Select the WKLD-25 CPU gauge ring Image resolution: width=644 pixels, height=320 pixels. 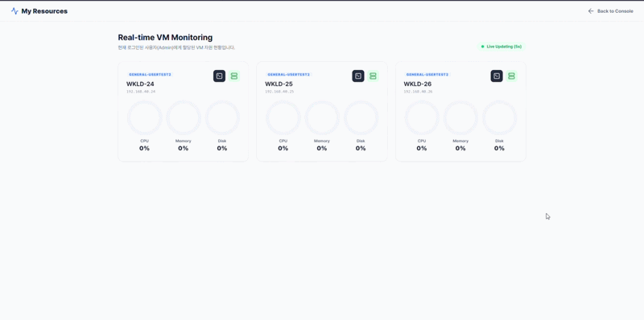pos(283,117)
